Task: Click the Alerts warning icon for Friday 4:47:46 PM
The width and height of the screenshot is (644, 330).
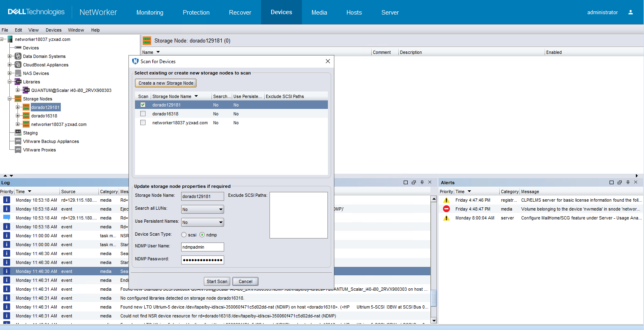Action: coord(446,200)
